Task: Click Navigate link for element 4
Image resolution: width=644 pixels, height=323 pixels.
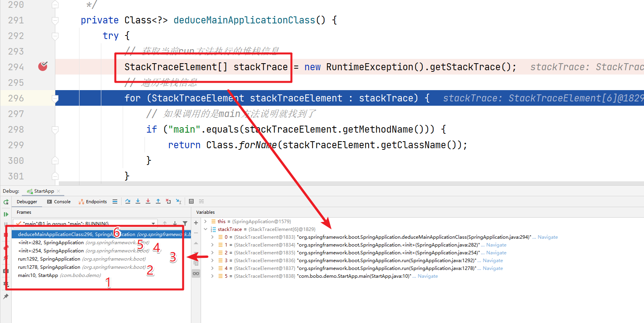Action: pyautogui.click(x=493, y=268)
